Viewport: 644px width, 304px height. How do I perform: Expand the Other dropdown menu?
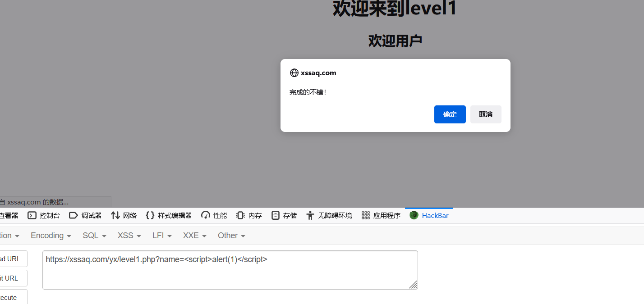231,236
